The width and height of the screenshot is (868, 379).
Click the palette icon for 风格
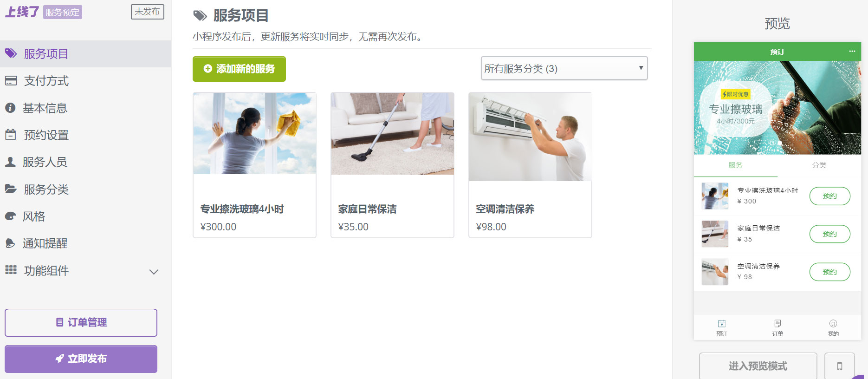click(10, 216)
